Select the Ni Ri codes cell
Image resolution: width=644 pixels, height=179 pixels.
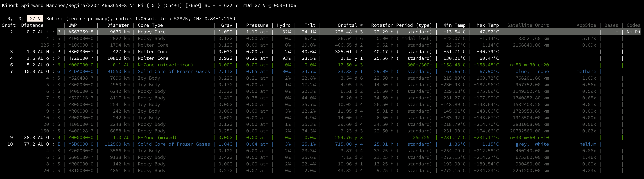(x=634, y=32)
